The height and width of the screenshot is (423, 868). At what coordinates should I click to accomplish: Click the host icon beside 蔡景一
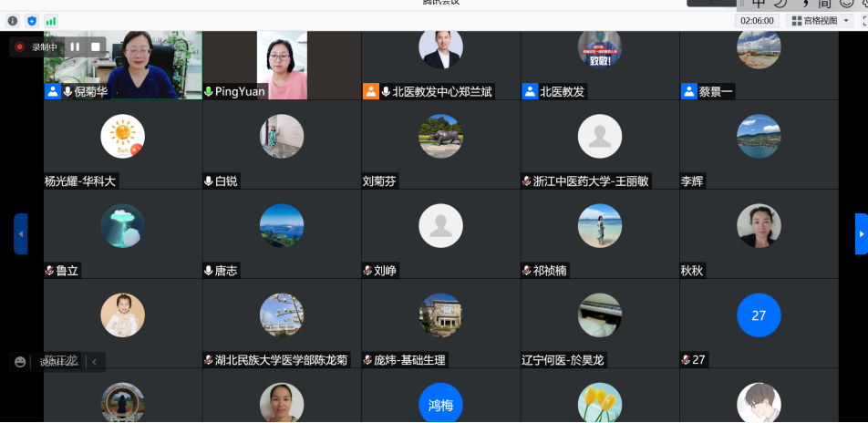click(689, 91)
